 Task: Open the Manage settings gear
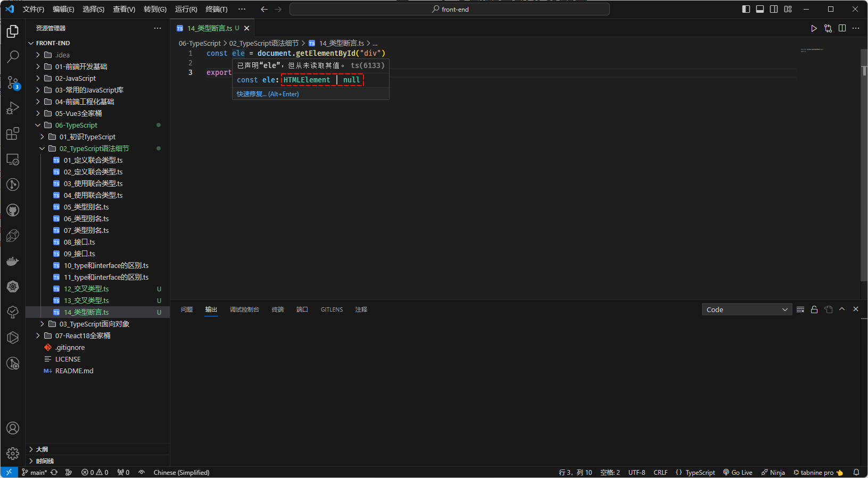pos(13,454)
